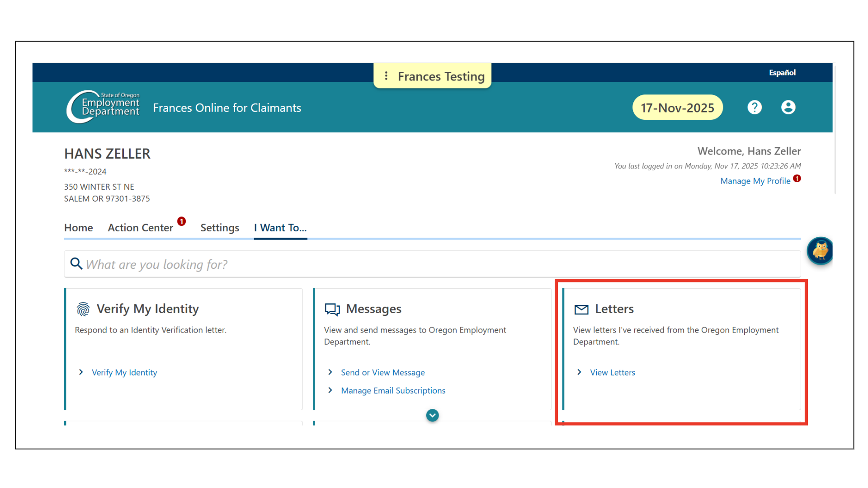868x488 pixels.
Task: Click the Messages speech bubble icon
Action: [332, 309]
